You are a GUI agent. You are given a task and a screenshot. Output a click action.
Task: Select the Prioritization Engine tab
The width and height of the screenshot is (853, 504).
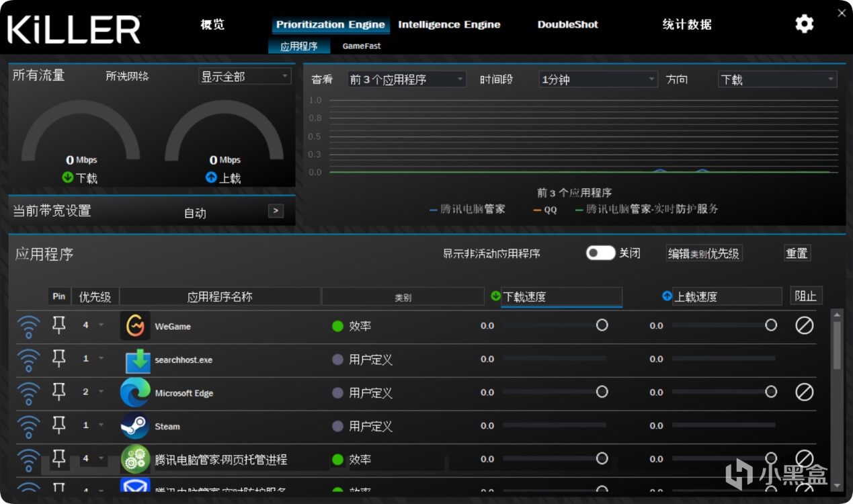click(330, 25)
